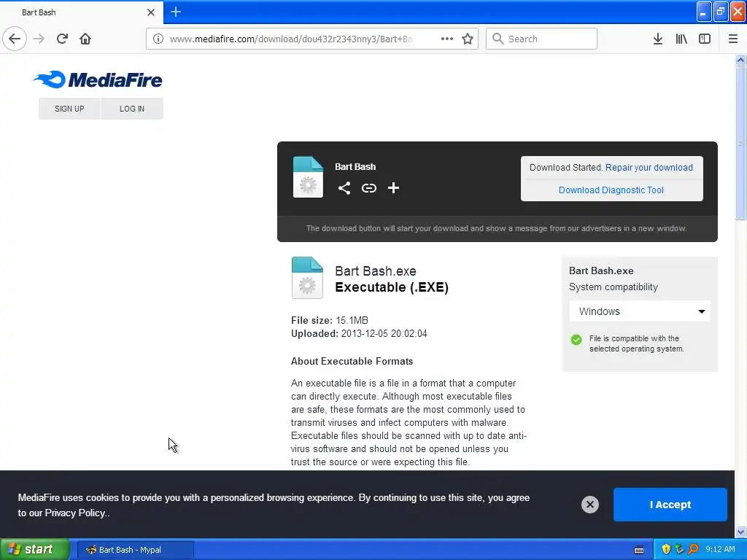Click 'Bart Bash.exe' title in compatibility box

(601, 271)
